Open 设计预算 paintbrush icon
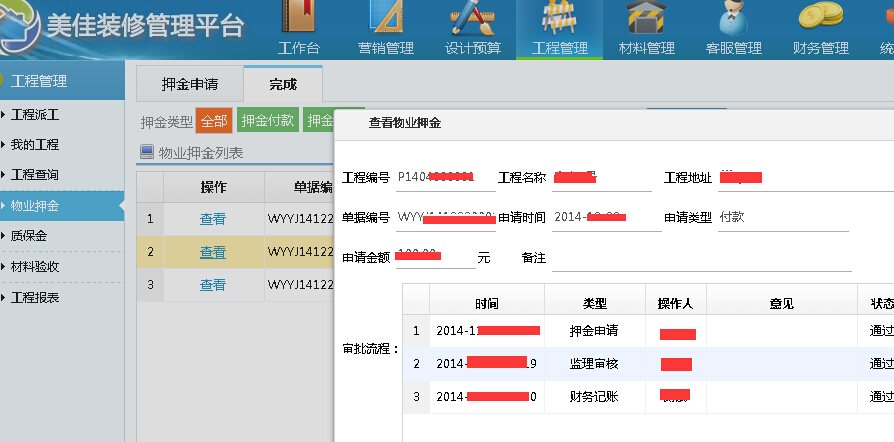The image size is (894, 442). [472, 20]
